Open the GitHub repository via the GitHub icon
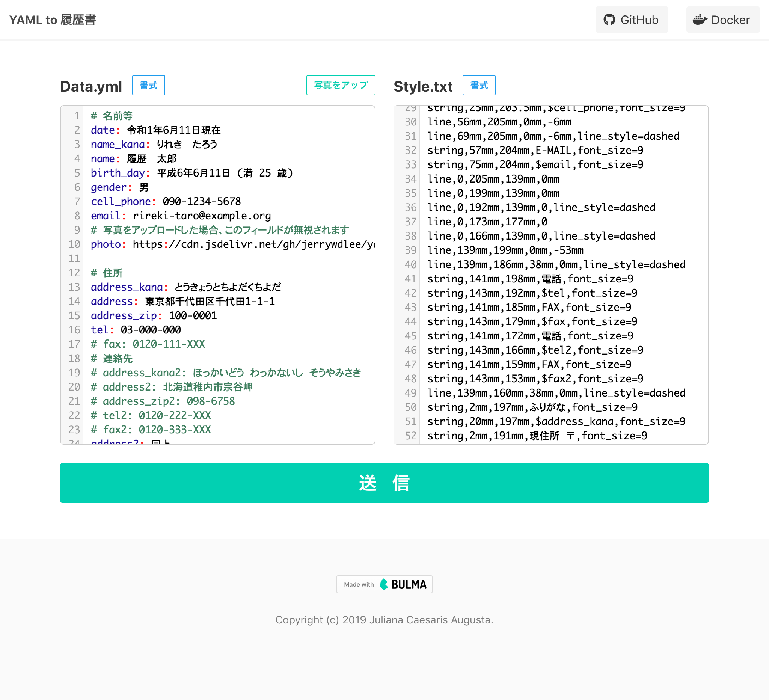Viewport: 769px width, 700px height. click(610, 20)
